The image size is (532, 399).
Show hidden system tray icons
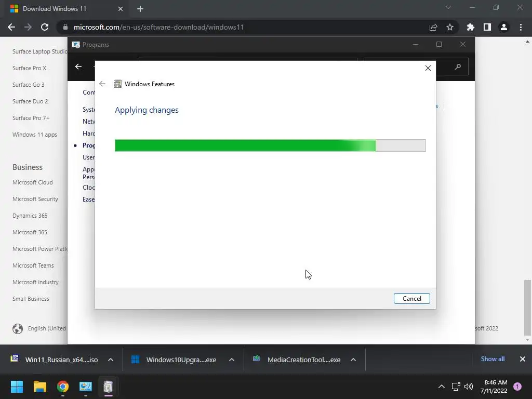pyautogui.click(x=442, y=387)
